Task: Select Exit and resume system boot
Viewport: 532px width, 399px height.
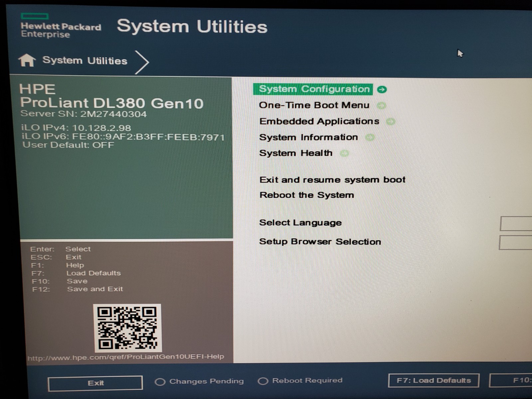Action: [x=332, y=180]
